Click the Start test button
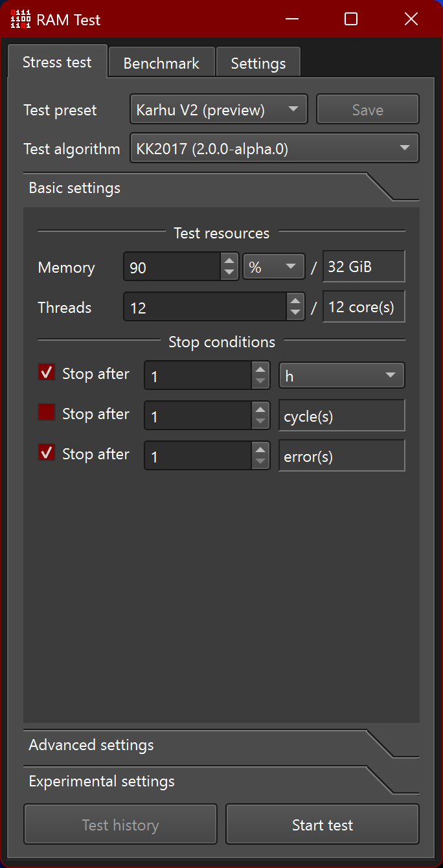Viewport: 443px width, 868px height. (x=323, y=825)
